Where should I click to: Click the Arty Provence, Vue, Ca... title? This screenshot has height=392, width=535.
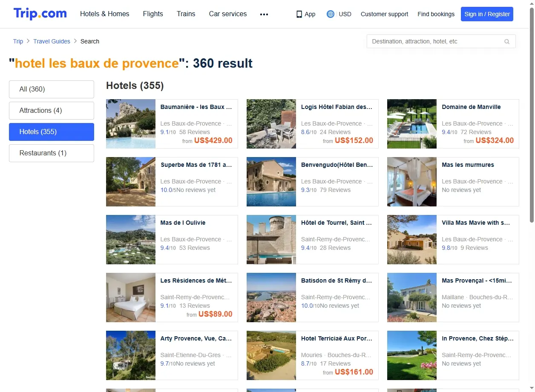(x=196, y=338)
